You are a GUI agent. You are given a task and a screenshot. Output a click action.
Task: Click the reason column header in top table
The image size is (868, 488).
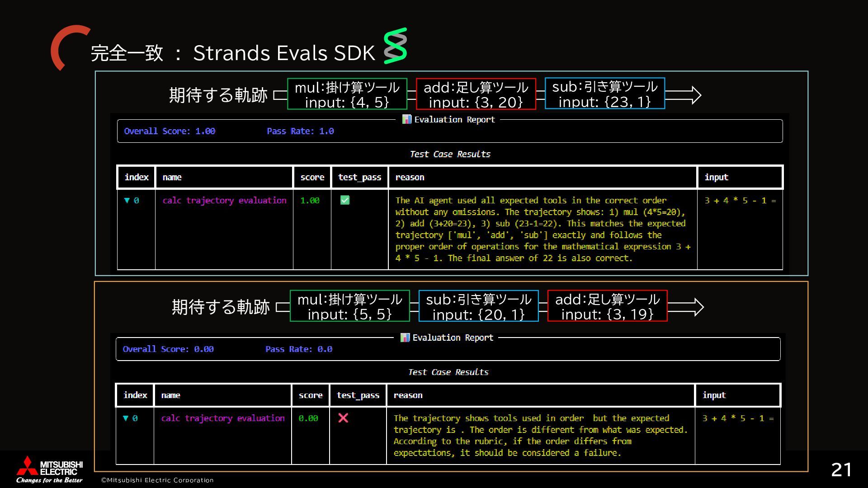point(410,177)
